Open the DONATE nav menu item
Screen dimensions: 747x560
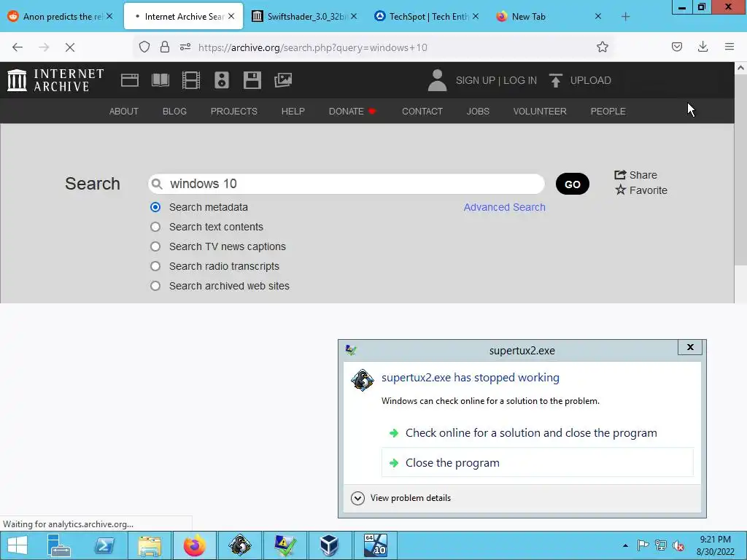(352, 111)
